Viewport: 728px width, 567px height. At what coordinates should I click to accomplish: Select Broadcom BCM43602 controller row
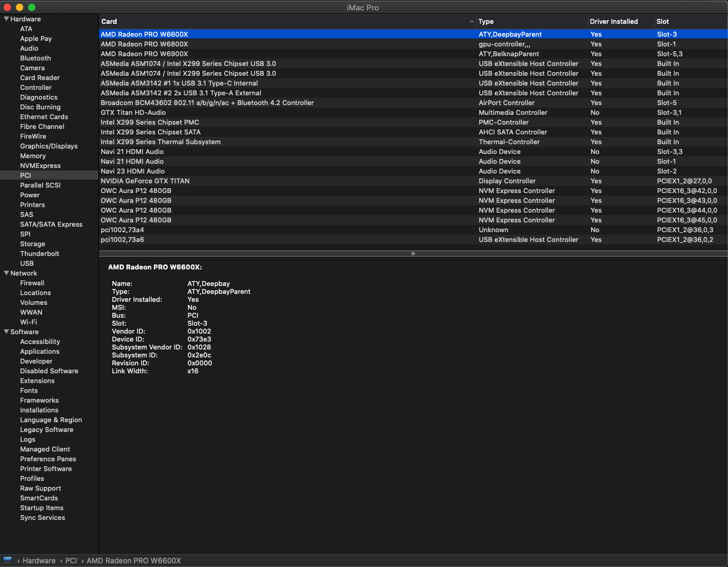click(x=413, y=103)
